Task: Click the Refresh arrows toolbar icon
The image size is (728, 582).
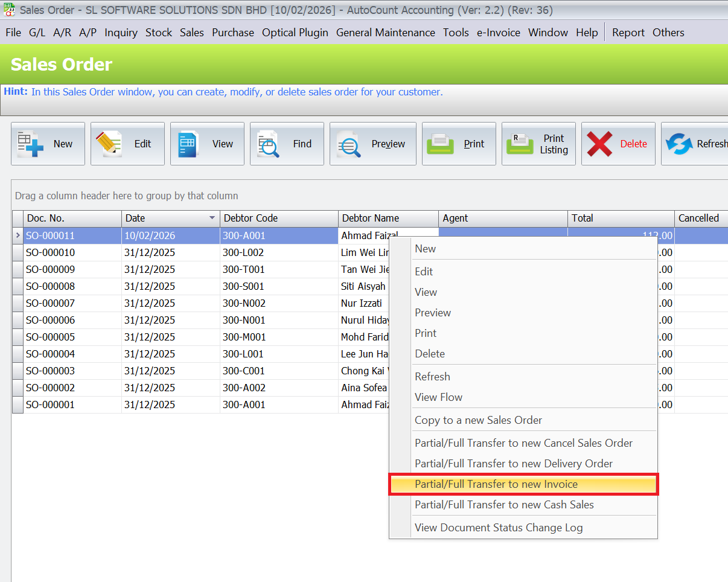Action: [x=679, y=144]
